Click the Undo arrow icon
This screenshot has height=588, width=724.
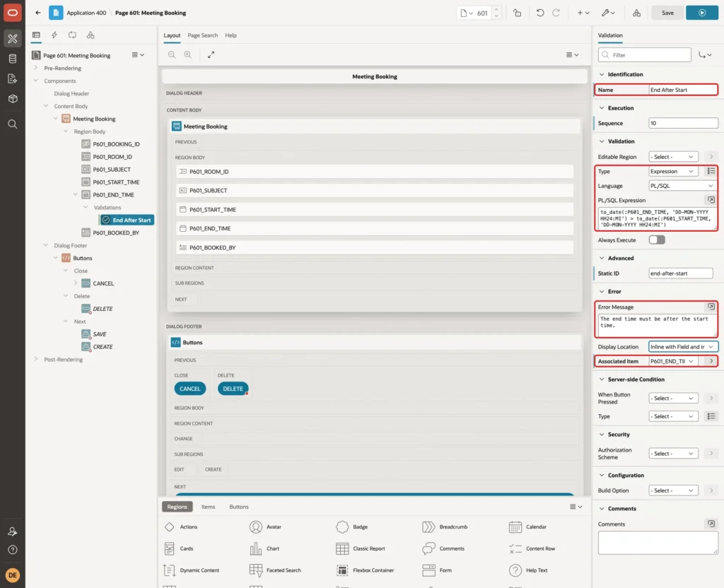[x=539, y=13]
